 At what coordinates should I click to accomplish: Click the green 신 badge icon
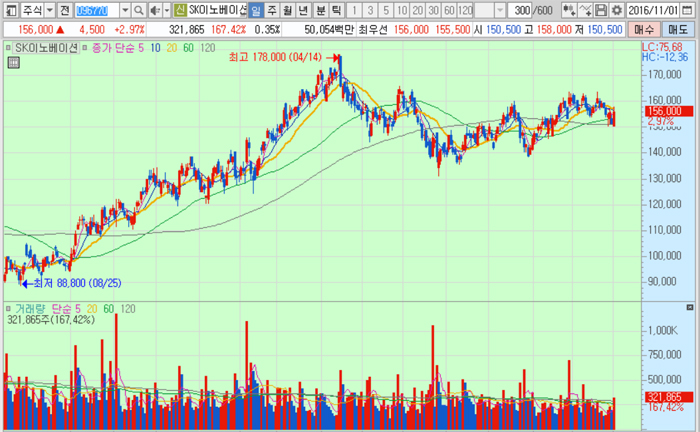click(x=180, y=10)
